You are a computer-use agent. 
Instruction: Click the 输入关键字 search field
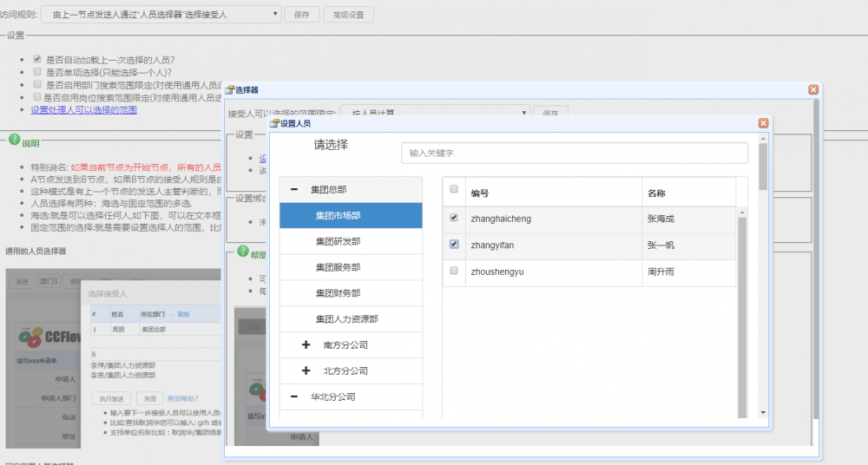574,153
